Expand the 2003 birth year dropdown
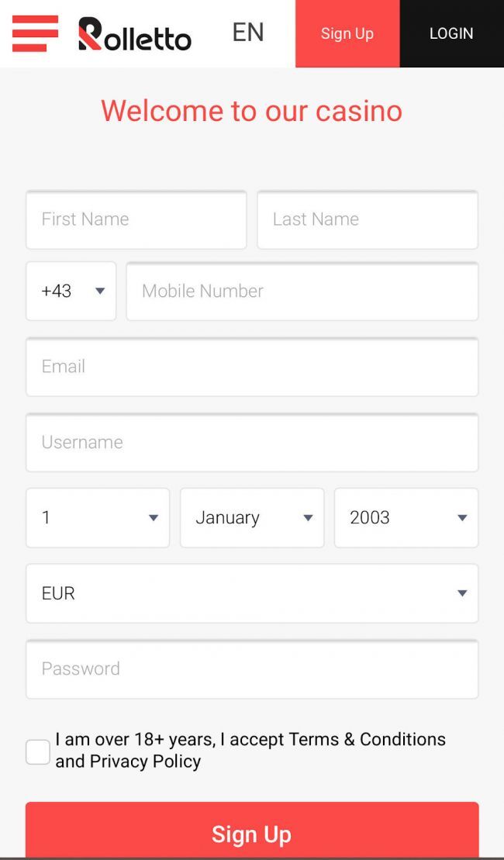The image size is (504, 860). click(x=406, y=517)
